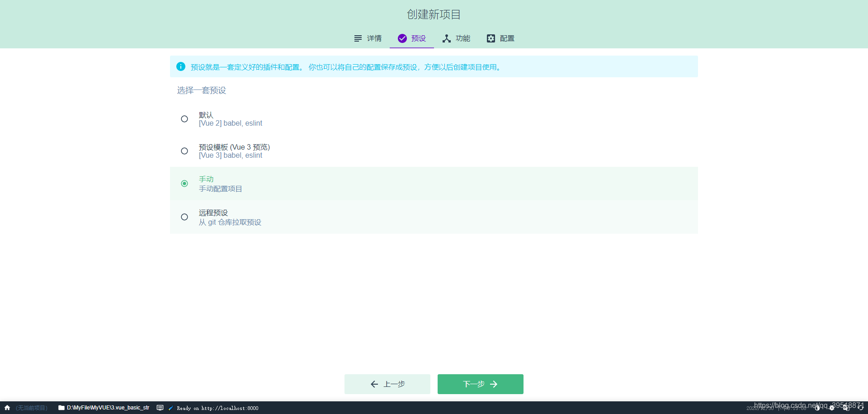Click the 下一步 button

click(480, 384)
